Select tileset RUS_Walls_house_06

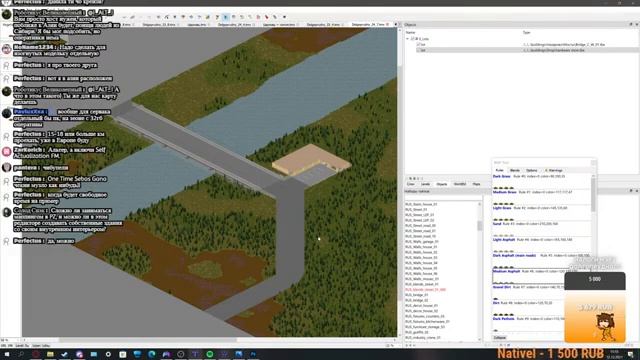(x=421, y=273)
